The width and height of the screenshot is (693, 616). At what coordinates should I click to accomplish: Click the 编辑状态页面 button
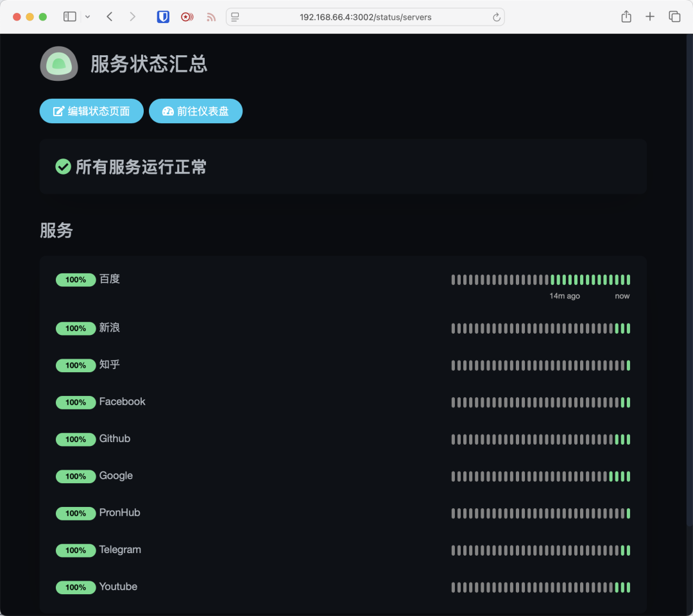[x=92, y=111]
